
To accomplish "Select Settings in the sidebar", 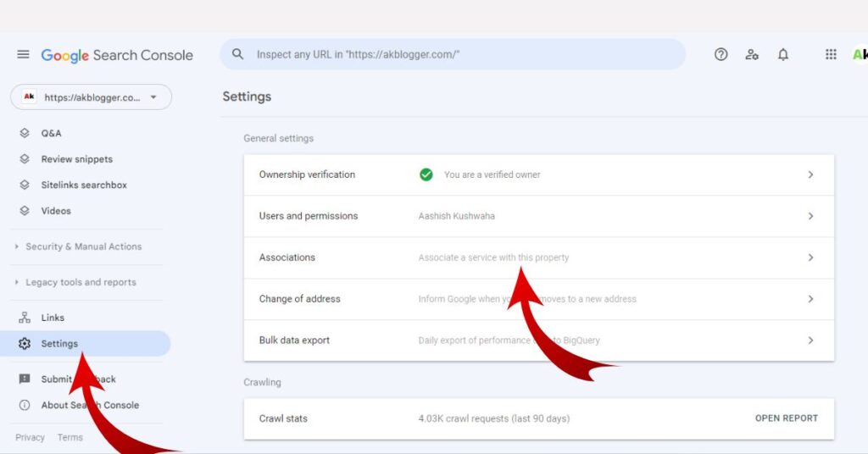I will point(86,343).
